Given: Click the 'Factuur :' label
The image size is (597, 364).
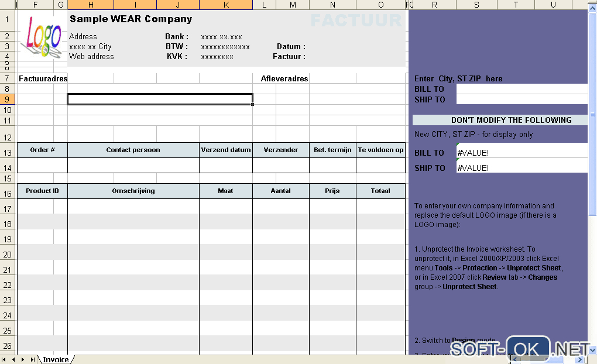Looking at the screenshot, I should [289, 56].
